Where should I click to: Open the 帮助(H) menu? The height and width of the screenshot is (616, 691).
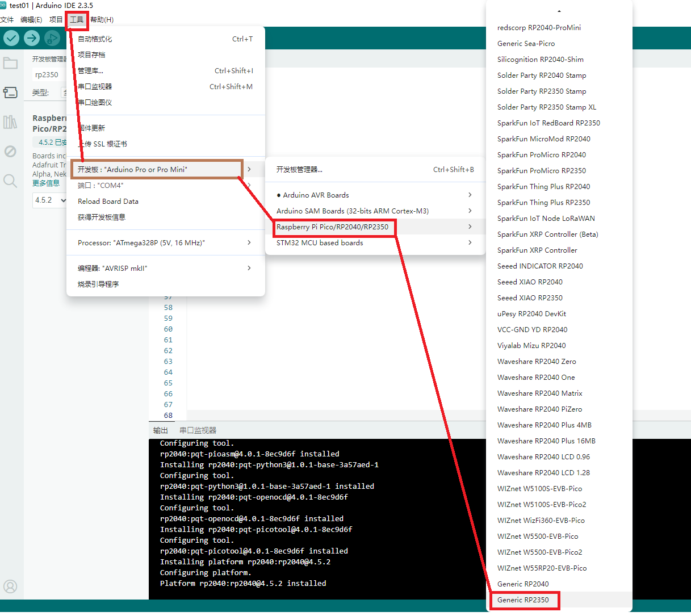tap(102, 19)
